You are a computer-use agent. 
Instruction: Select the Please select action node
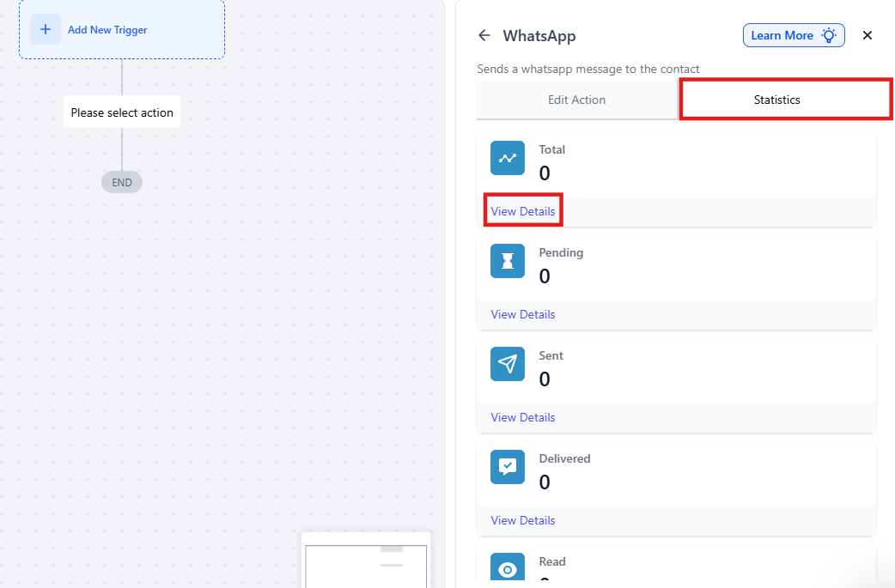(x=122, y=112)
